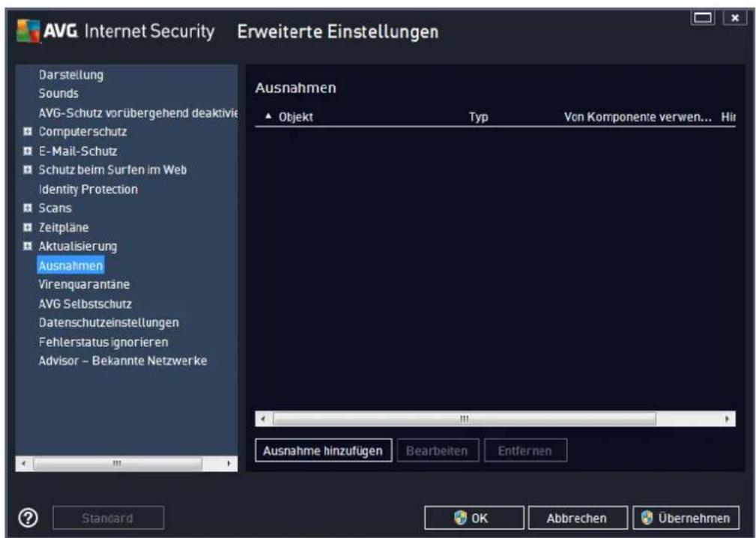756x538 pixels.
Task: Click the exceptions list horizontal scrollbar thumb
Action: tap(465, 419)
